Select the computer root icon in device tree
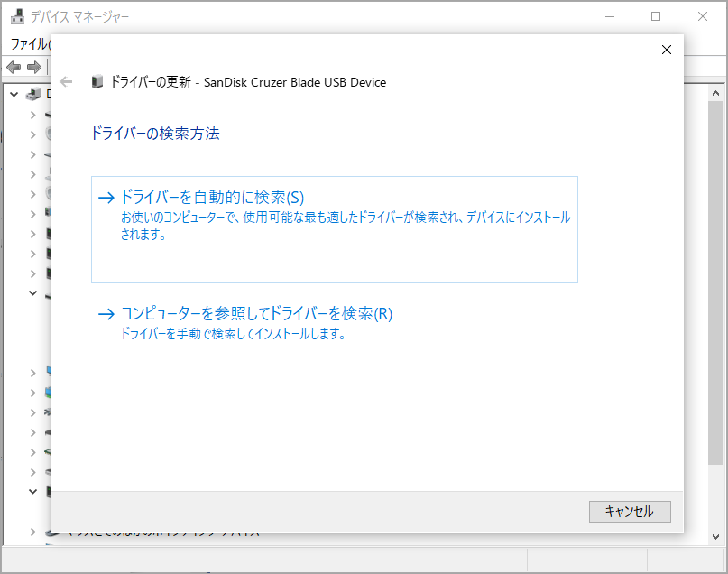Screen dimensions: 728x574 click(x=33, y=94)
